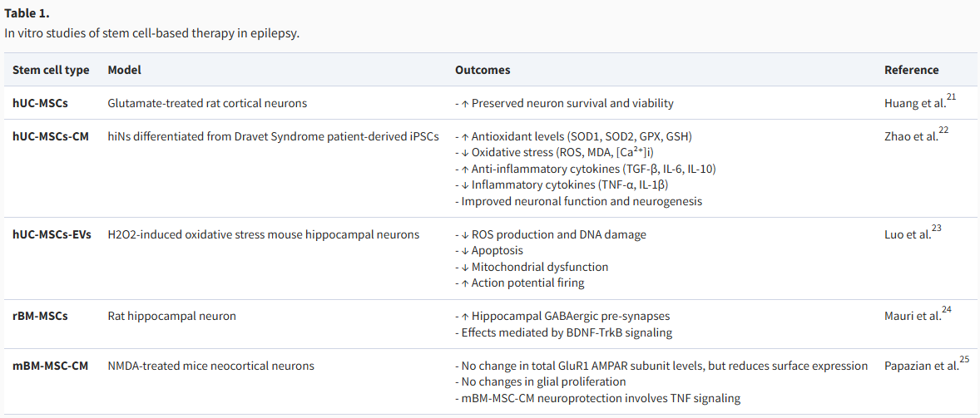Select the hUC-MSCs-EVs row label
This screenshot has height=418, width=980.
[x=52, y=234]
